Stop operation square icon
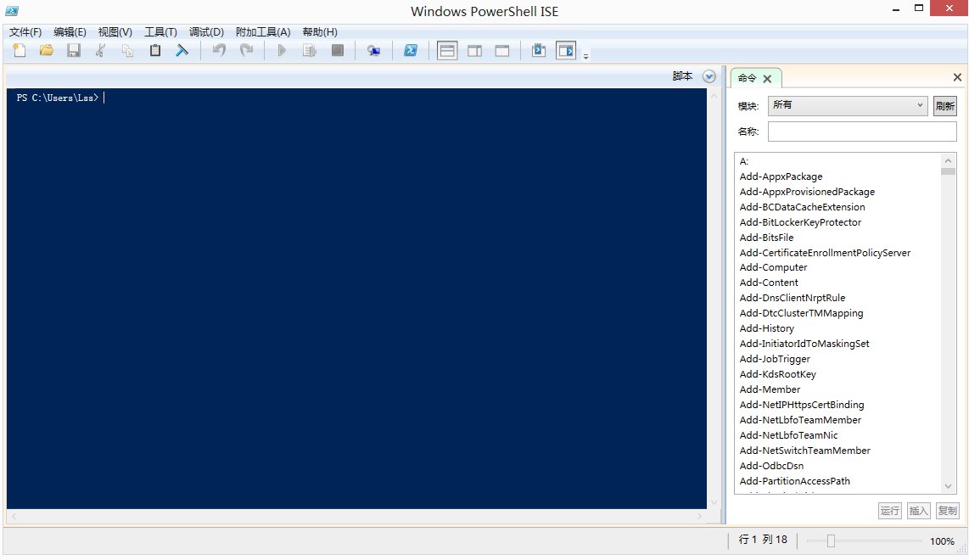969x560 pixels. (x=338, y=51)
